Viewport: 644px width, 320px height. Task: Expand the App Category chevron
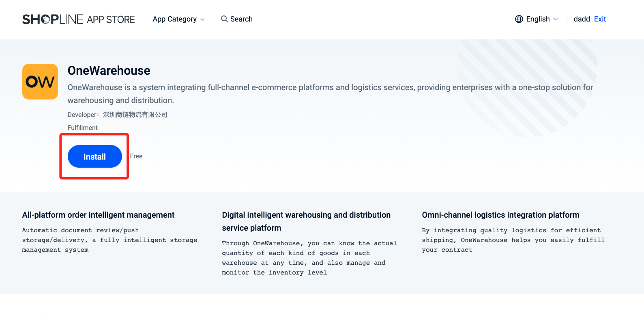(x=202, y=19)
